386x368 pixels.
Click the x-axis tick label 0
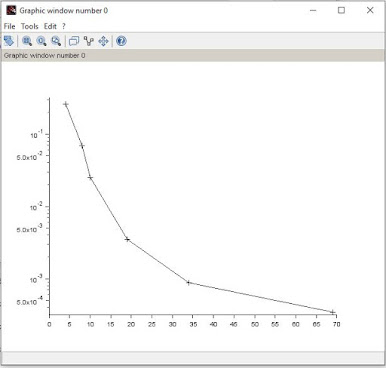(49, 324)
